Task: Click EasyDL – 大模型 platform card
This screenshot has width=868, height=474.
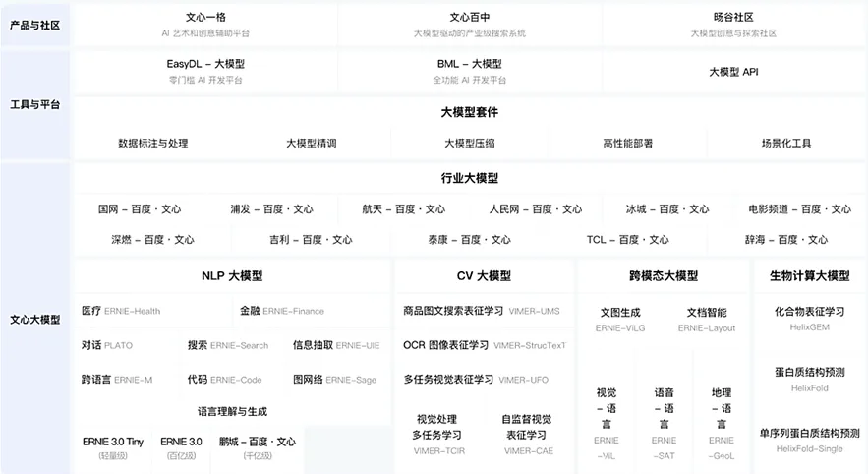Action: click(205, 72)
